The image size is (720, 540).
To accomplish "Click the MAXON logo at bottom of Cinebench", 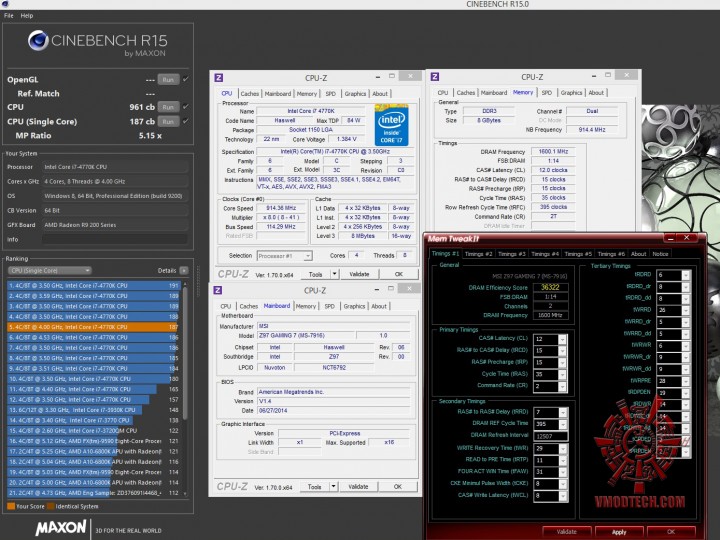I will tap(61, 528).
